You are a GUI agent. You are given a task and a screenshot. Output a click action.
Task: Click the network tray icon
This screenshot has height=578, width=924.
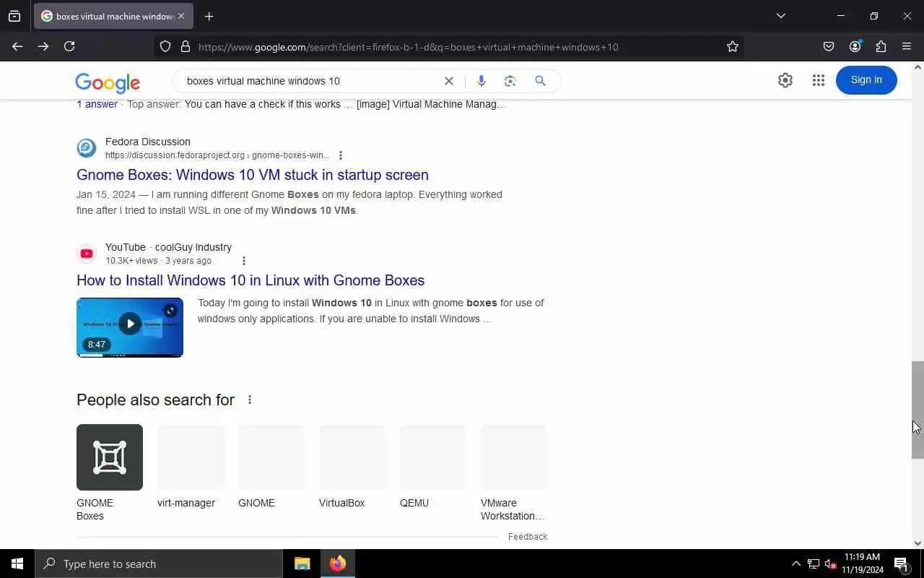click(x=814, y=564)
